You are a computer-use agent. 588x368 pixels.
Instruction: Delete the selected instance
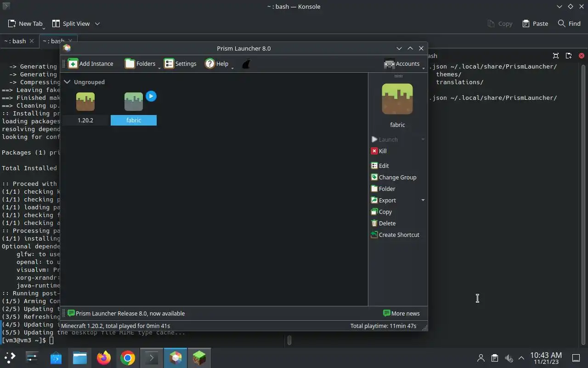click(x=383, y=223)
